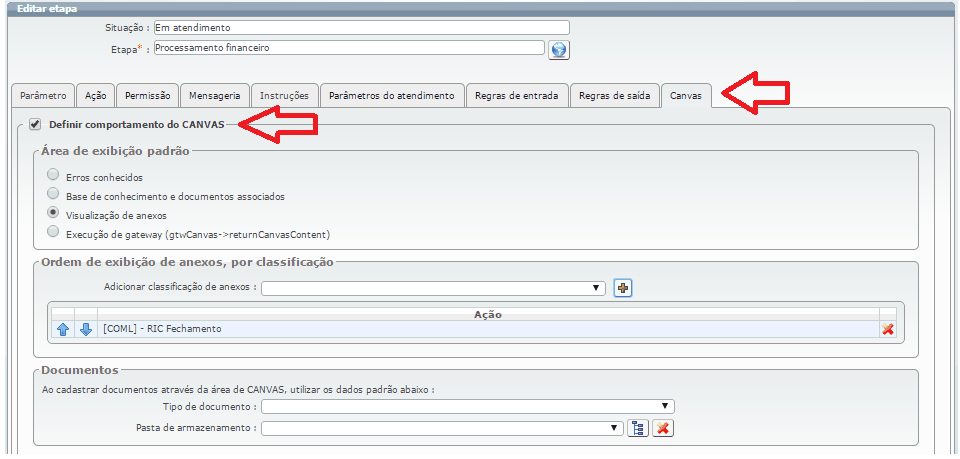Screen dimensions: 960x459
Task: Select Erros conhecidos radio option
Action: [x=53, y=176]
